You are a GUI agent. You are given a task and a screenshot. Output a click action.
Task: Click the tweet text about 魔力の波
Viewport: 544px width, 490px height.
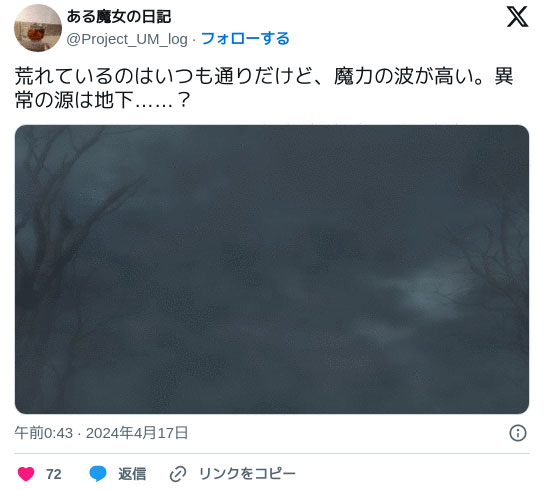[264, 88]
